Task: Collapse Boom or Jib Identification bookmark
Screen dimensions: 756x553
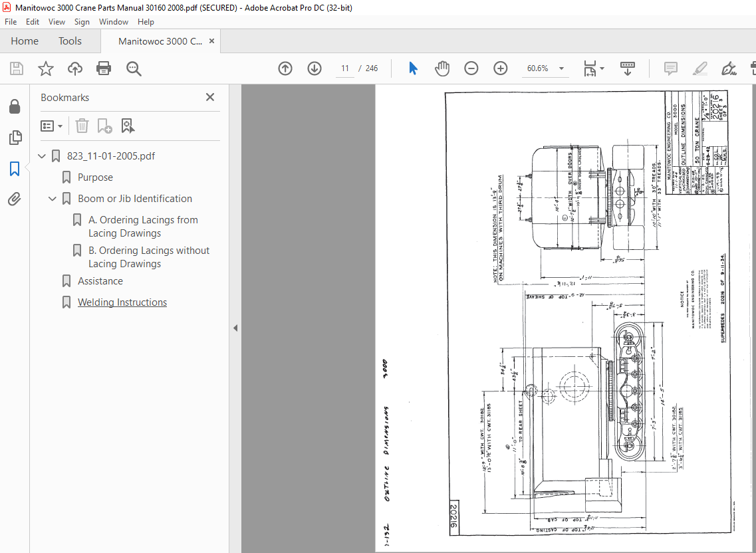Action: 53,199
